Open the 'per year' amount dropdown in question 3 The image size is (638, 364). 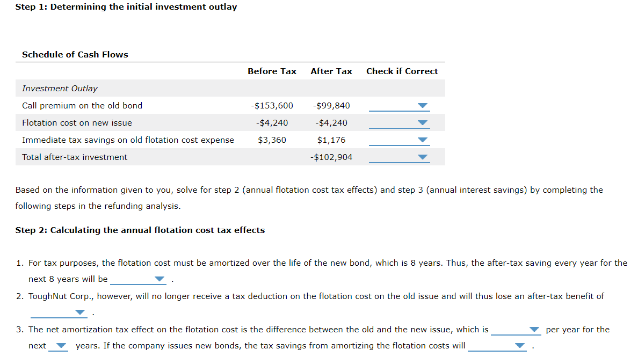533,329
